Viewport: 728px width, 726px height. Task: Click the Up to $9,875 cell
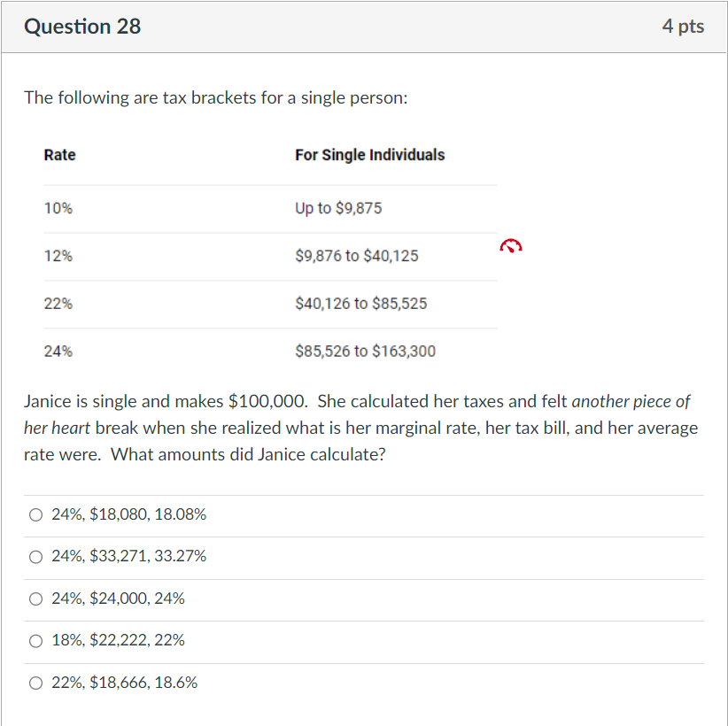point(338,208)
